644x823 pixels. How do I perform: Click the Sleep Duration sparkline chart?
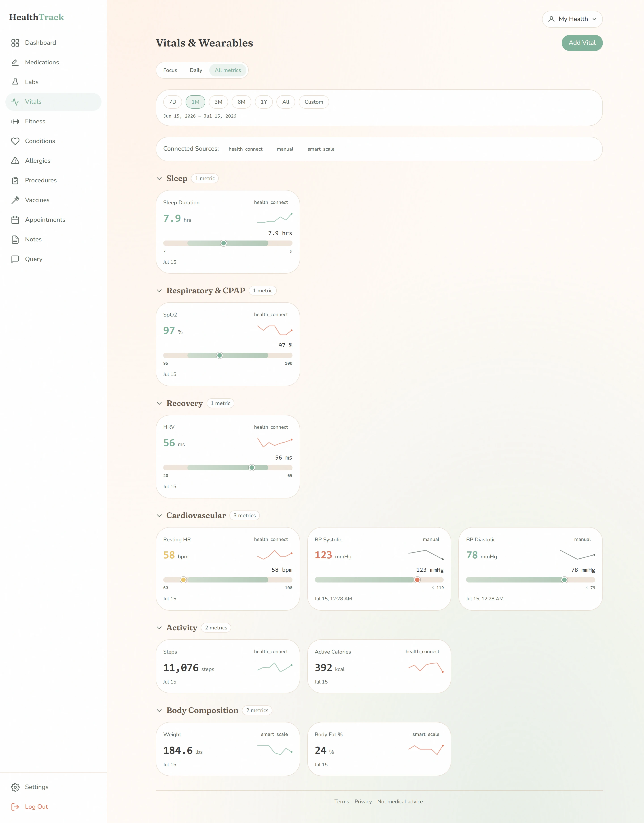tap(275, 218)
